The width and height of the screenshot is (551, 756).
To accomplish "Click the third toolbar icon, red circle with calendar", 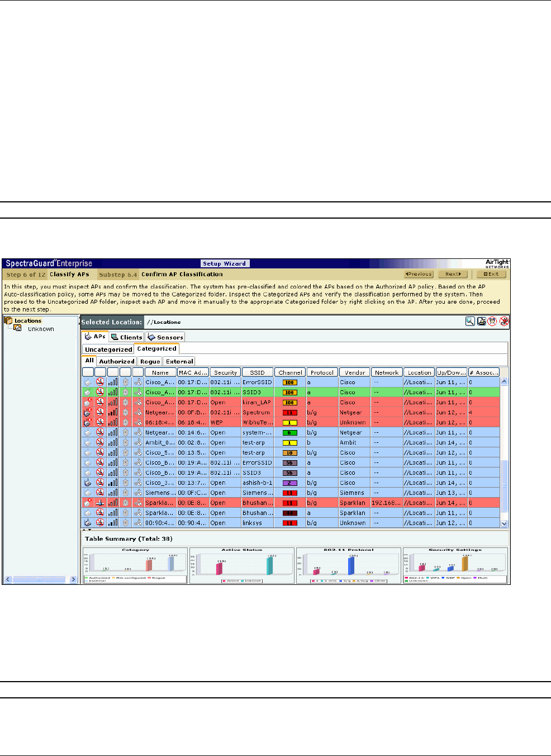I will [x=492, y=322].
